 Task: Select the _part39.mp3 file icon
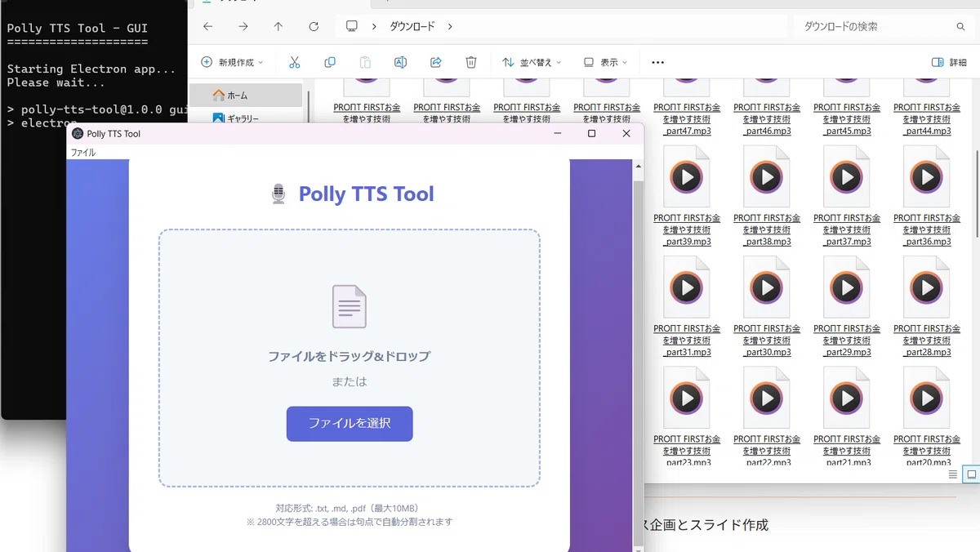pos(687,176)
